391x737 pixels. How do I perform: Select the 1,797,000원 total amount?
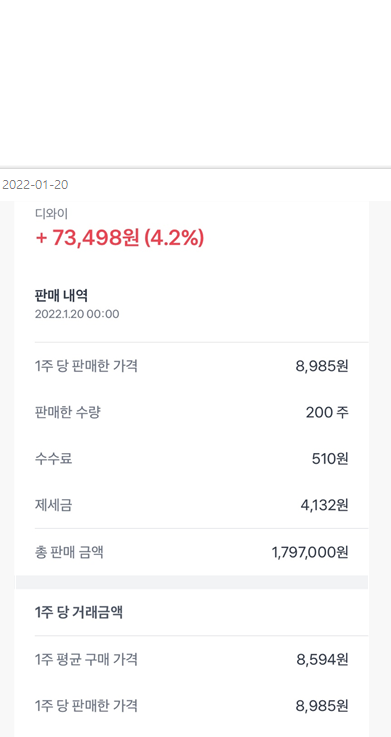(310, 552)
